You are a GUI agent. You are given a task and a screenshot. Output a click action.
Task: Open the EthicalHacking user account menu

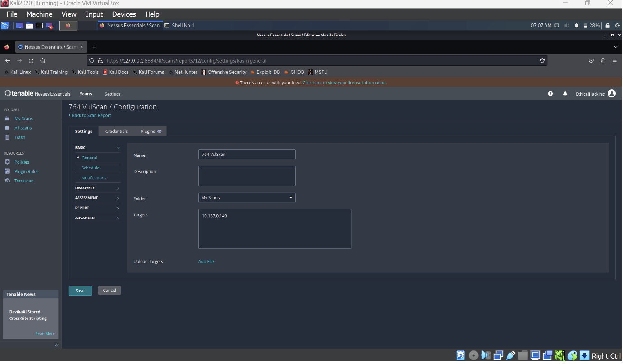click(596, 94)
